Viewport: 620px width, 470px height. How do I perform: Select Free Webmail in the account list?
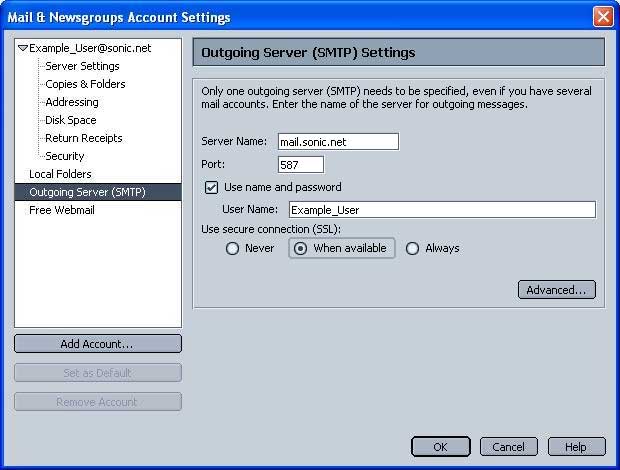click(62, 210)
